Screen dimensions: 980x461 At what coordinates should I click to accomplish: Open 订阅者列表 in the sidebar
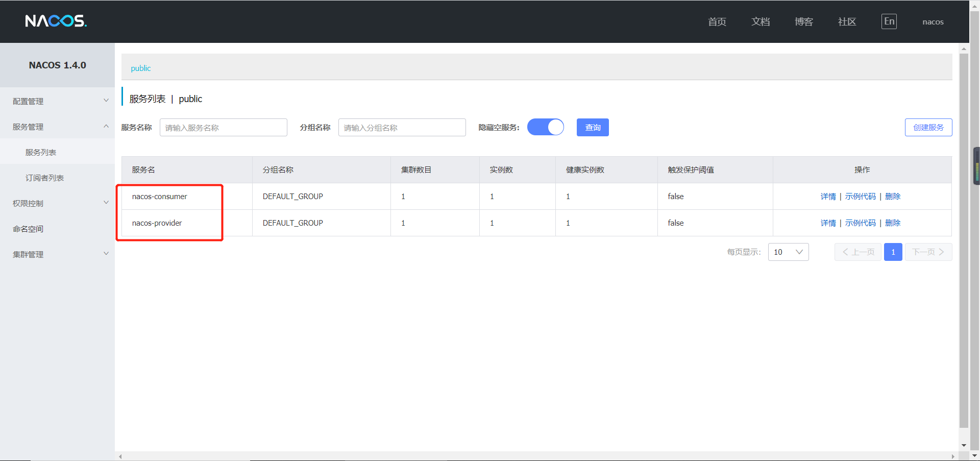[45, 178]
